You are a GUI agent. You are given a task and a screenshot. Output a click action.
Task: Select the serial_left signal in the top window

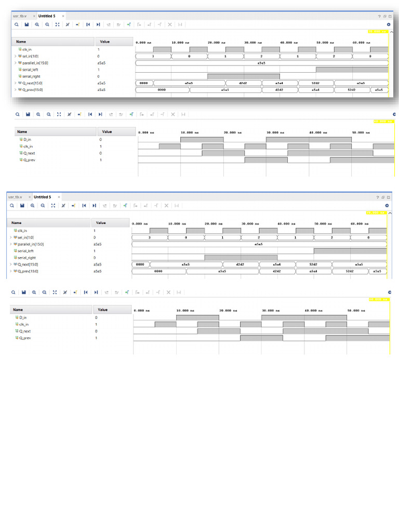pos(30,70)
